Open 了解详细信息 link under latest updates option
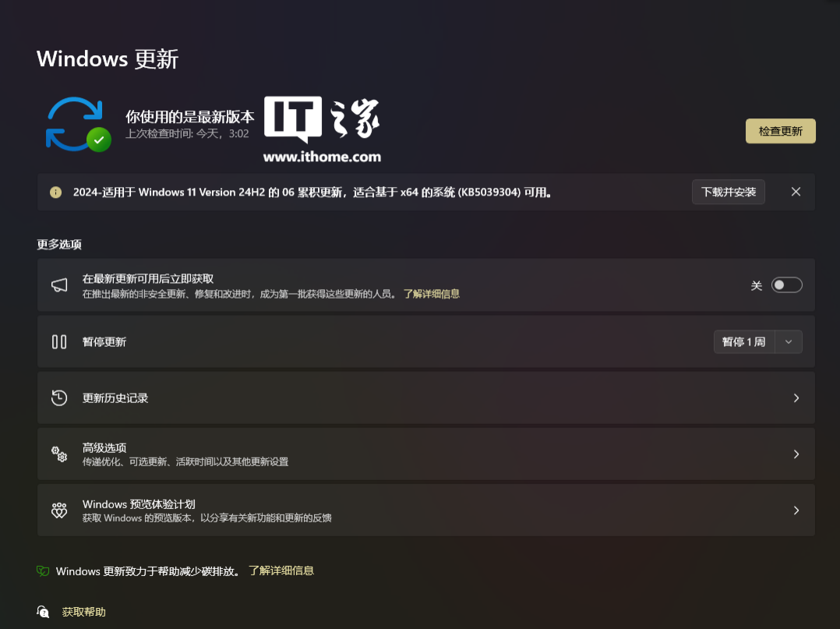The width and height of the screenshot is (840, 629). tap(431, 294)
